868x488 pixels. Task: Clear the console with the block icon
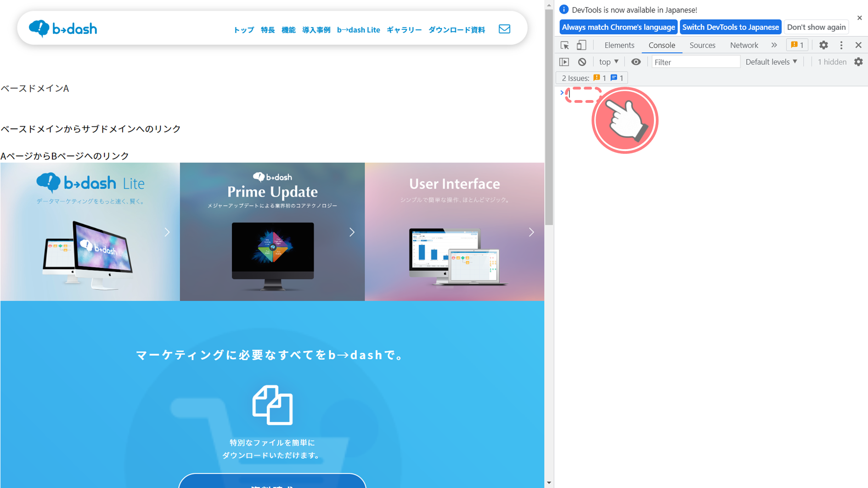pyautogui.click(x=582, y=62)
